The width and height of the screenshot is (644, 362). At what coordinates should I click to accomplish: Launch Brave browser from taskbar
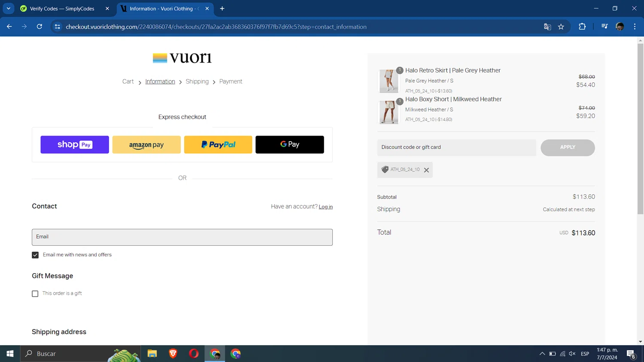173,353
